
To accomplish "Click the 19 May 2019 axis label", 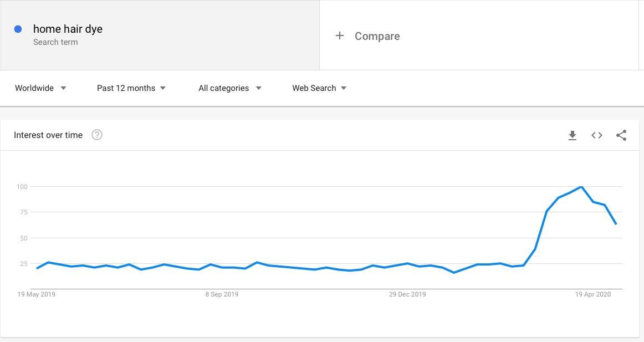I will point(36,294).
